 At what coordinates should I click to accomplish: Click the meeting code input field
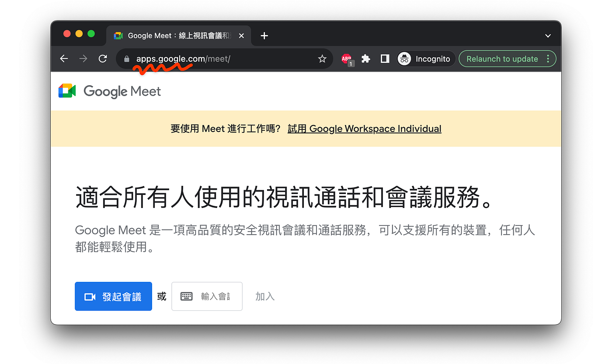[x=207, y=296]
